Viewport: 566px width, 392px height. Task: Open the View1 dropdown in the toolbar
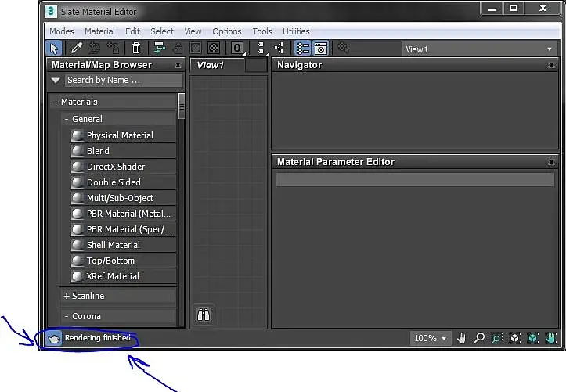480,49
